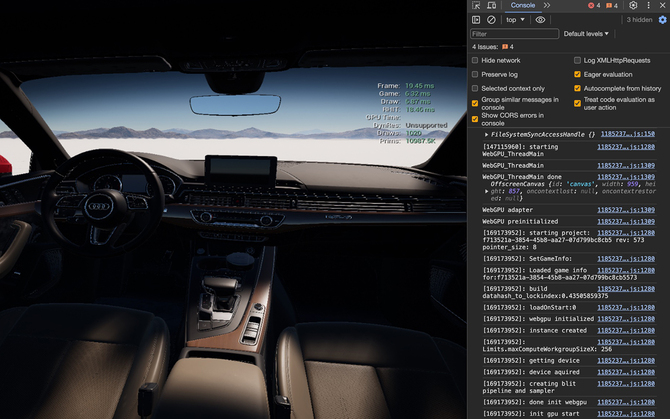Activate the inspect element picker icon
Viewport: 670px width, 419px height.
tap(476, 6)
